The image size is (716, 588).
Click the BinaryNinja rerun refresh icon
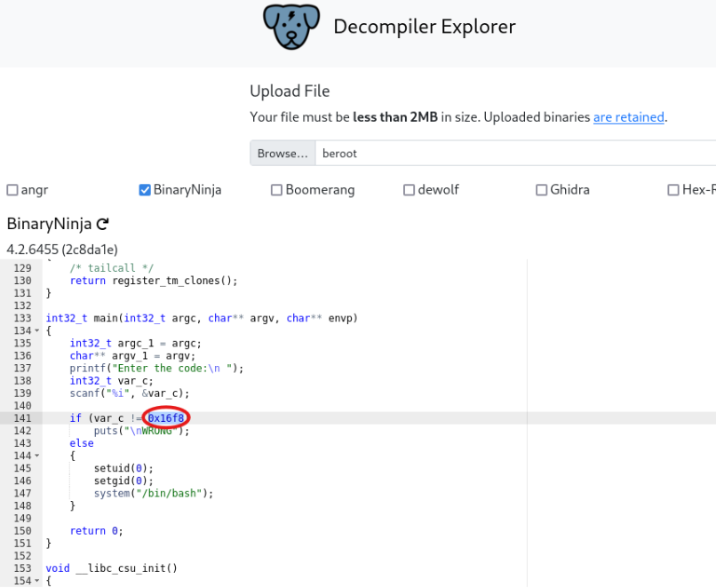(103, 224)
